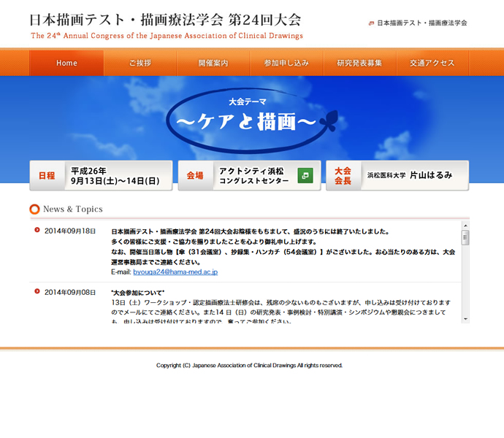
Task: Click the News & Topics heading
Action: (73, 210)
